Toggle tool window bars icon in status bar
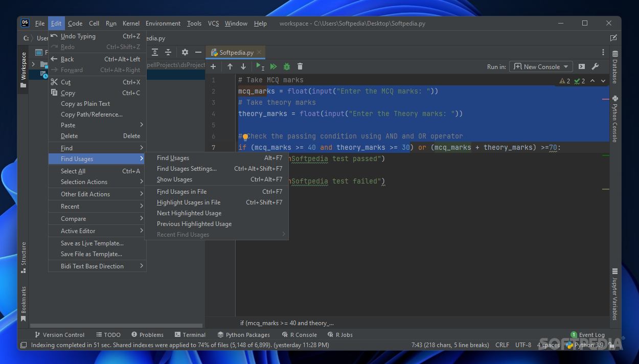639x364 pixels. tap(23, 345)
